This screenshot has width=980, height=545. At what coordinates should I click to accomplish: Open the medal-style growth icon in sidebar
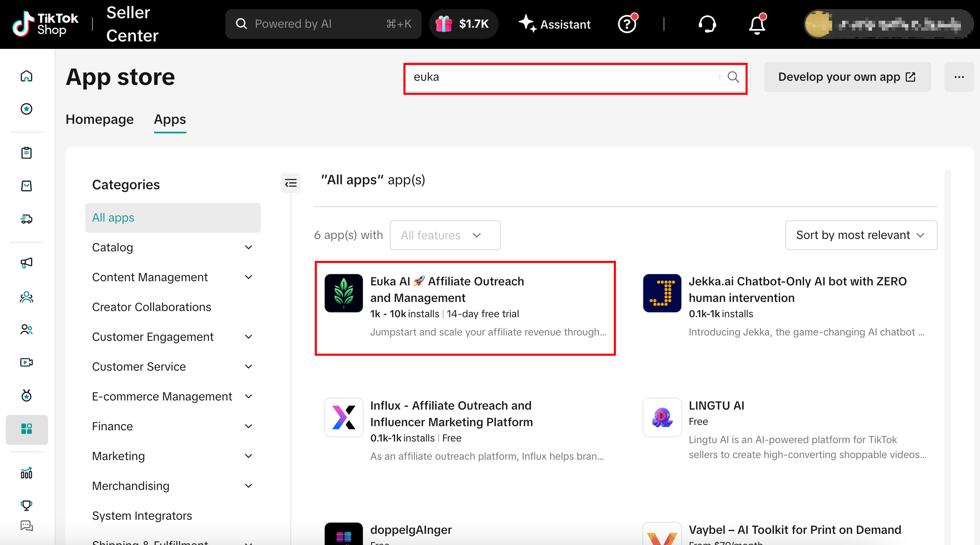(x=27, y=395)
